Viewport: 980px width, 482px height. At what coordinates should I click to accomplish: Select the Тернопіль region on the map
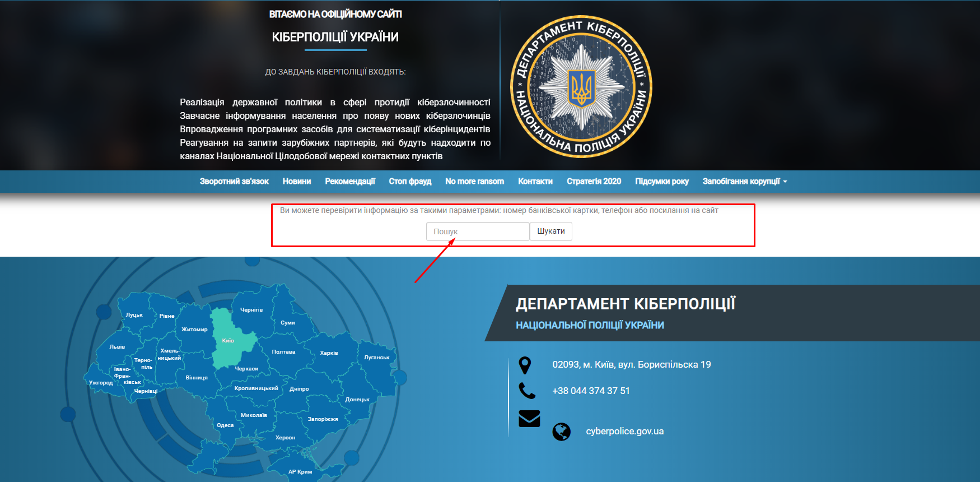click(144, 363)
